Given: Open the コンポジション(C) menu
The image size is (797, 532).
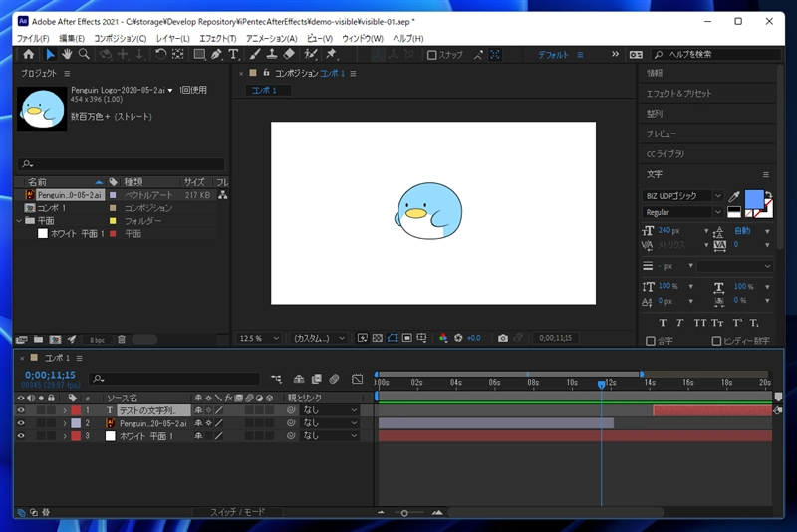Looking at the screenshot, I should (x=120, y=38).
